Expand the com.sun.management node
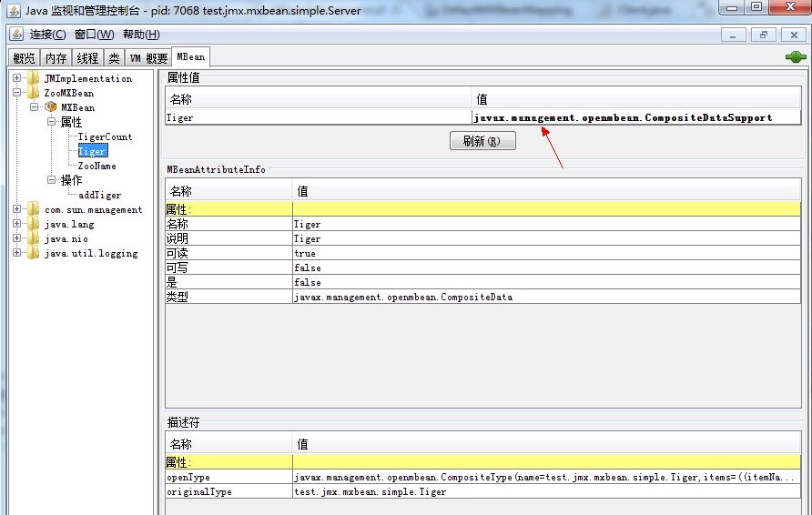812x515 pixels. tap(17, 209)
